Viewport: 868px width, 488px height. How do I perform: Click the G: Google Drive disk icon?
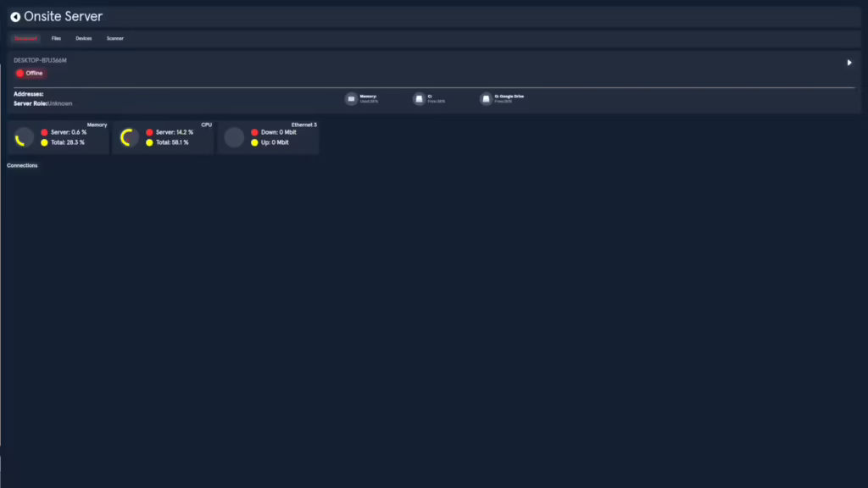pyautogui.click(x=486, y=98)
